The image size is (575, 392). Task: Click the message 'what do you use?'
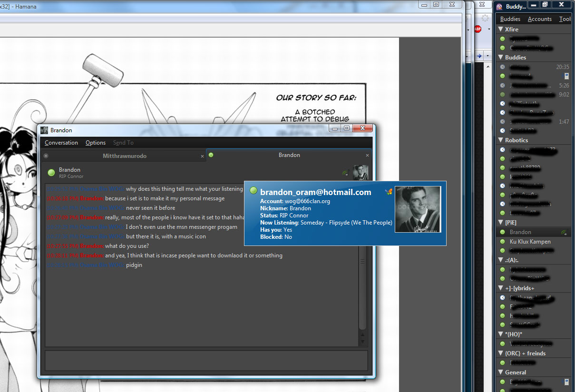127,246
